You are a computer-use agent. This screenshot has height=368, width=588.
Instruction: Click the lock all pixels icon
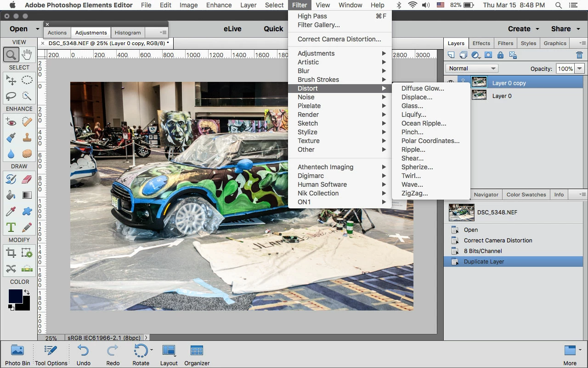500,55
